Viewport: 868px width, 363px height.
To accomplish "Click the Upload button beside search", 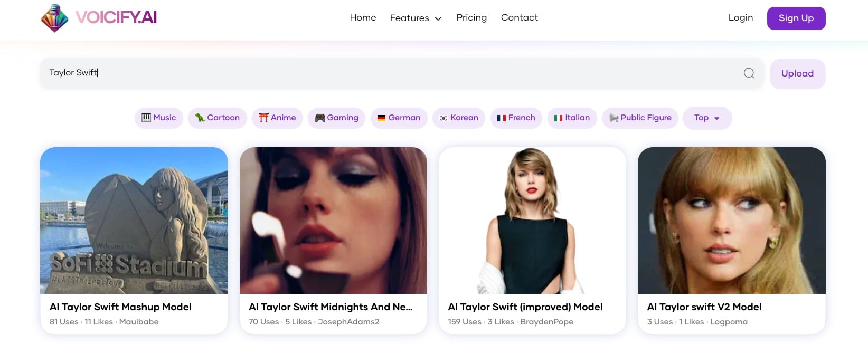I will click(797, 73).
